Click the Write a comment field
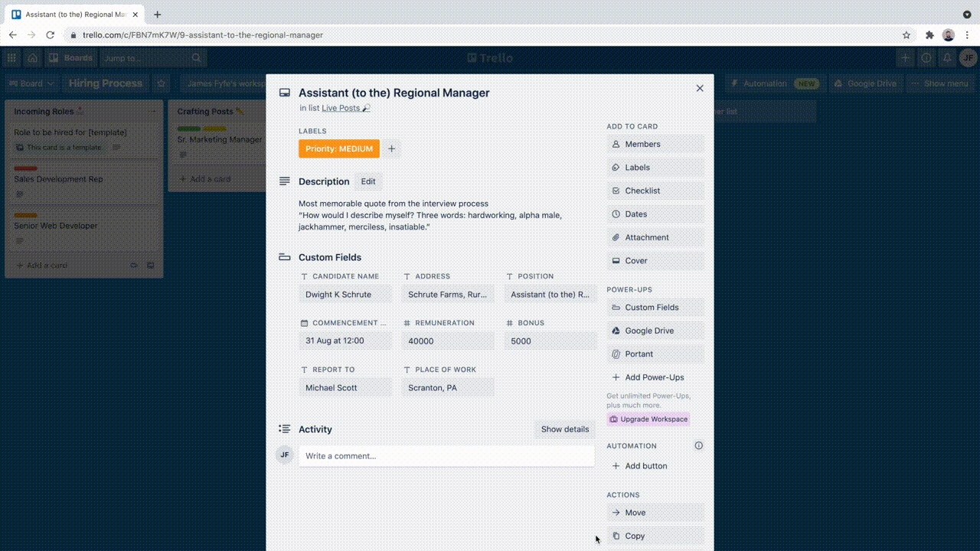This screenshot has width=980, height=551. pos(446,456)
